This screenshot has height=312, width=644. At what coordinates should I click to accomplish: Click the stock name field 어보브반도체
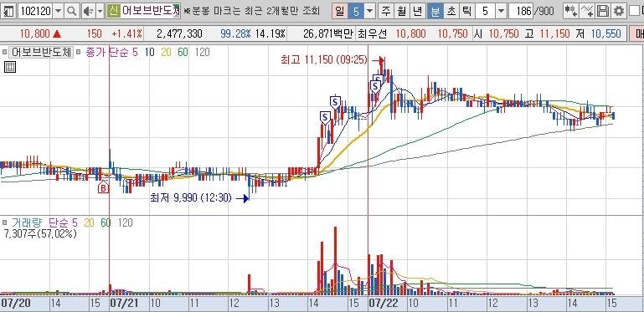click(151, 11)
